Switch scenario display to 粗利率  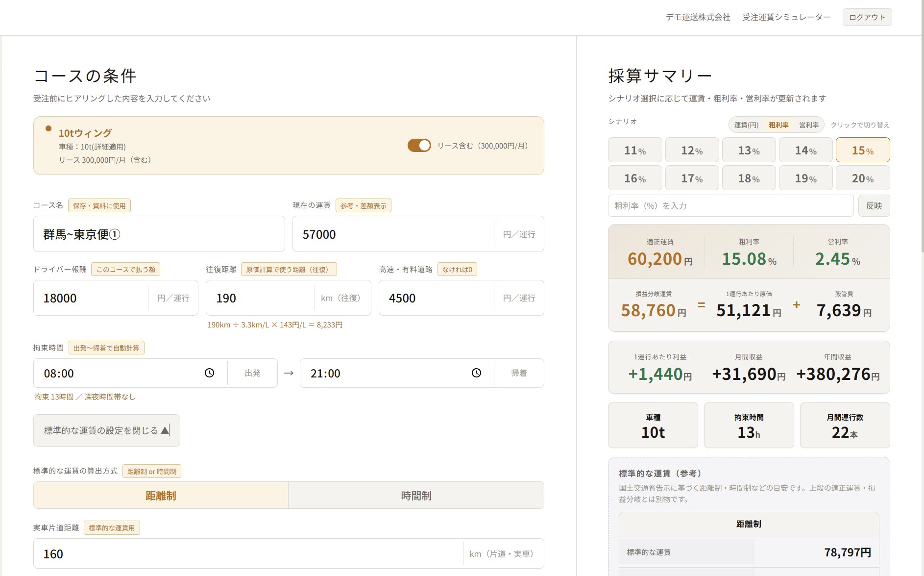click(778, 125)
